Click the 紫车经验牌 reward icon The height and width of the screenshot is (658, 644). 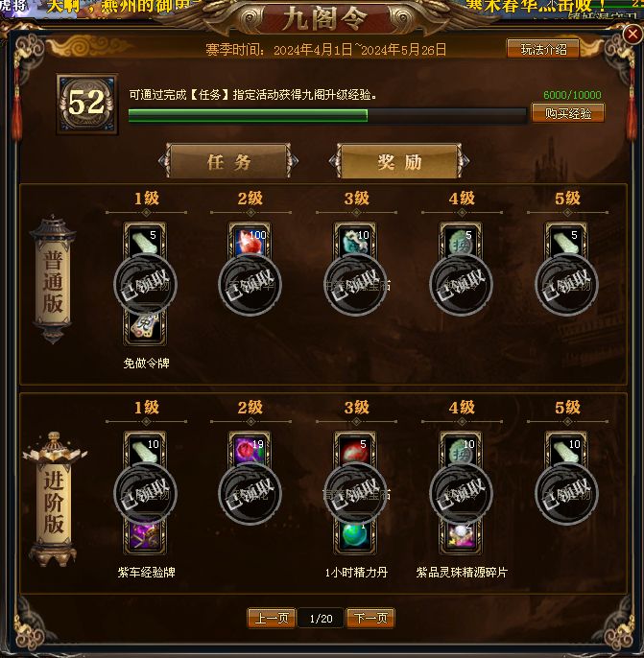(x=144, y=536)
